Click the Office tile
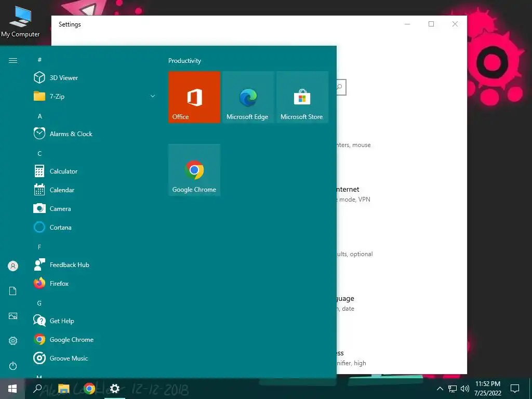Image resolution: width=532 pixels, height=399 pixels. [x=194, y=97]
